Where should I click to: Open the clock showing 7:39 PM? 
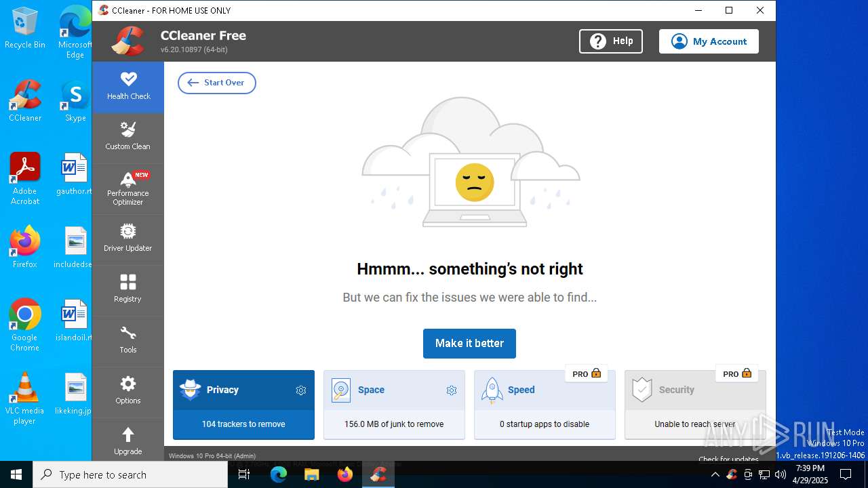click(810, 474)
